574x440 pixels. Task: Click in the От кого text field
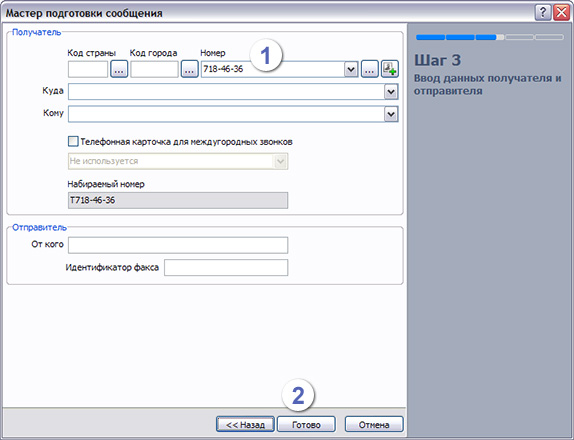[x=178, y=245]
